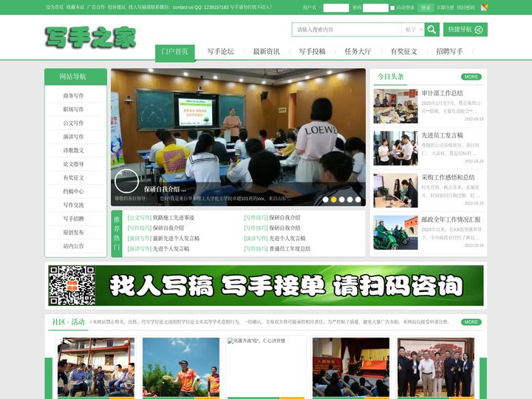Image resolution: width=532 pixels, height=399 pixels.
Task: Open the villagers sitting outdoors activity photo
Action: coord(96,367)
